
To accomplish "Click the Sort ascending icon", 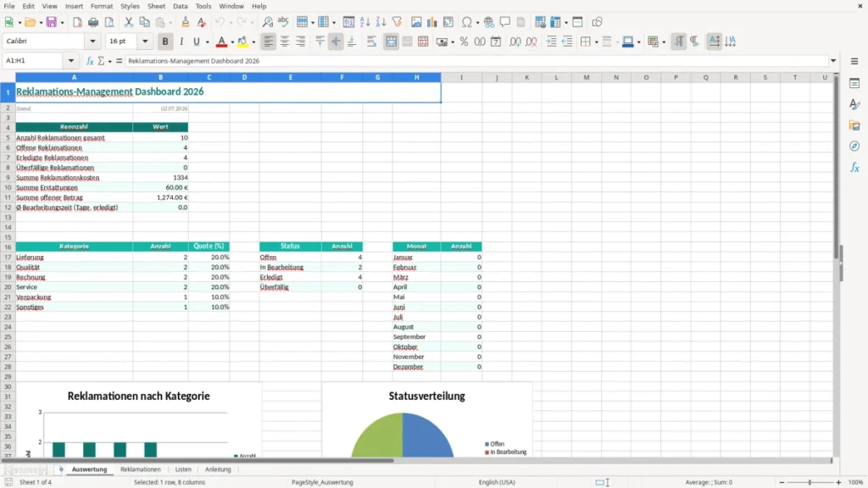I will (364, 22).
